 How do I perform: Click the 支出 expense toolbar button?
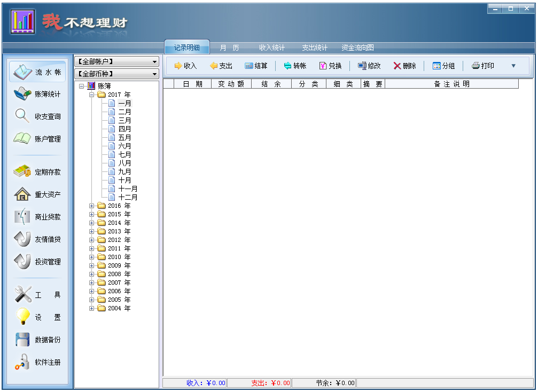tap(221, 66)
